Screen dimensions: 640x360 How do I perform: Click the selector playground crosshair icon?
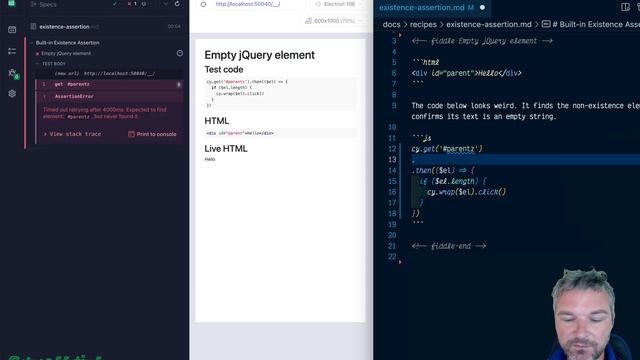[203, 4]
